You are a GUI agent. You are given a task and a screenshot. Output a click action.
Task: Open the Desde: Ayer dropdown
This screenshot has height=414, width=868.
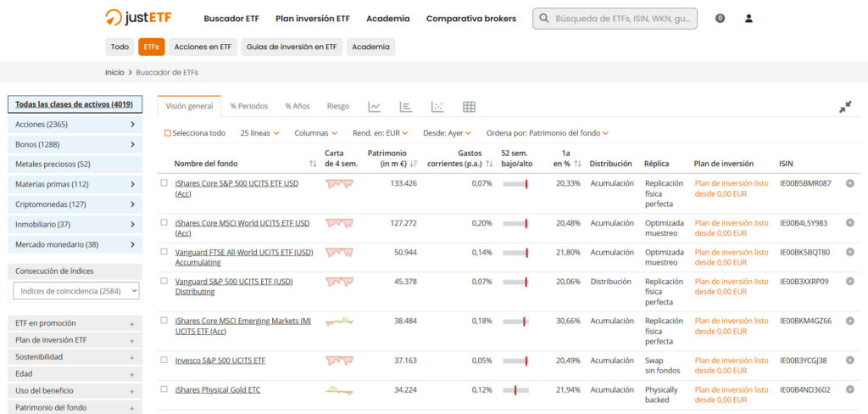click(448, 133)
